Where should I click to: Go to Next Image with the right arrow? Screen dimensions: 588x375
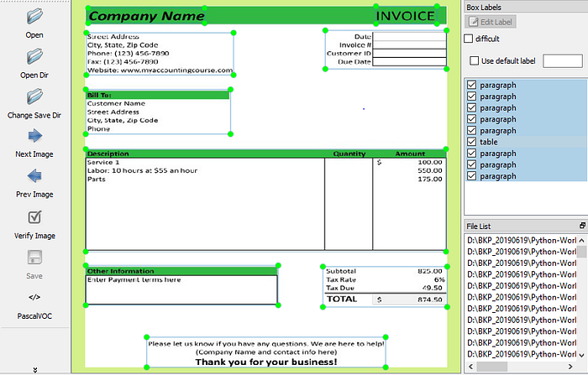(35, 136)
